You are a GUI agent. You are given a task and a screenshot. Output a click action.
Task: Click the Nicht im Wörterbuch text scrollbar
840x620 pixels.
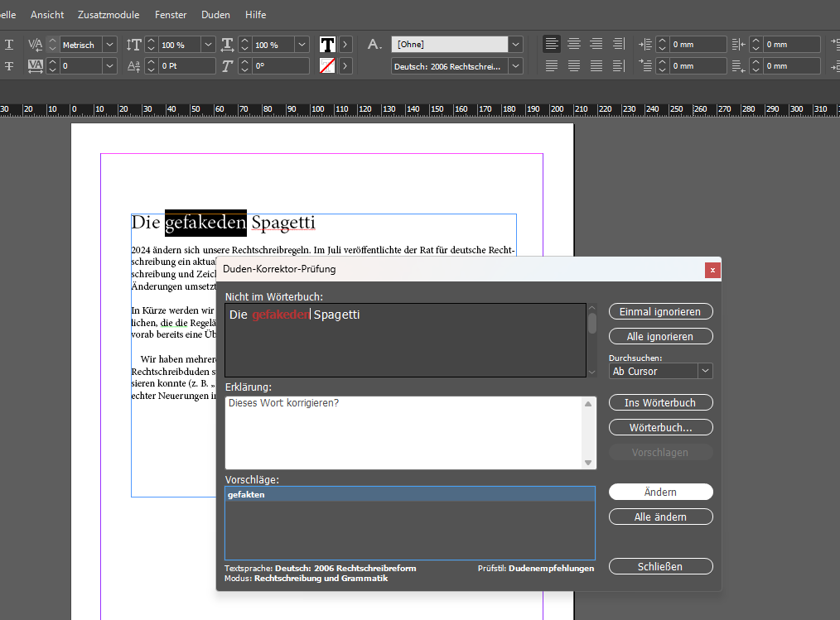(592, 340)
